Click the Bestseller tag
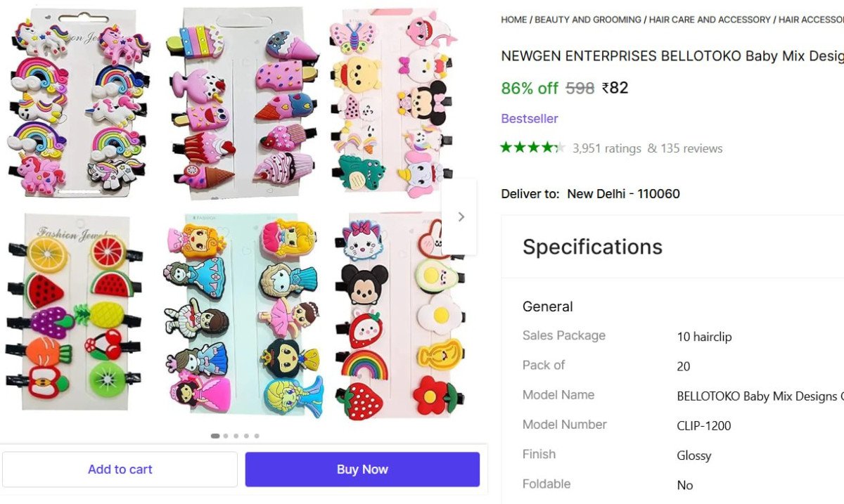The height and width of the screenshot is (504, 844). (x=529, y=119)
